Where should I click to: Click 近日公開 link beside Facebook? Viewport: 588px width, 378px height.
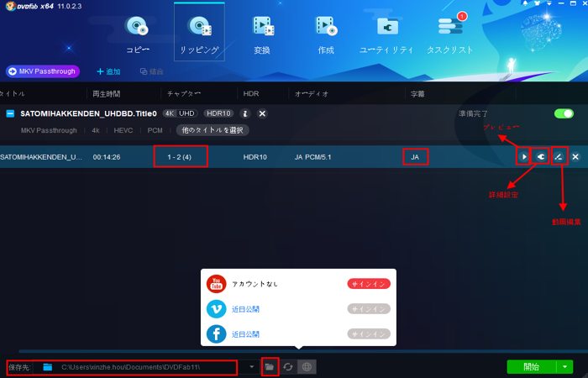pyautogui.click(x=245, y=334)
